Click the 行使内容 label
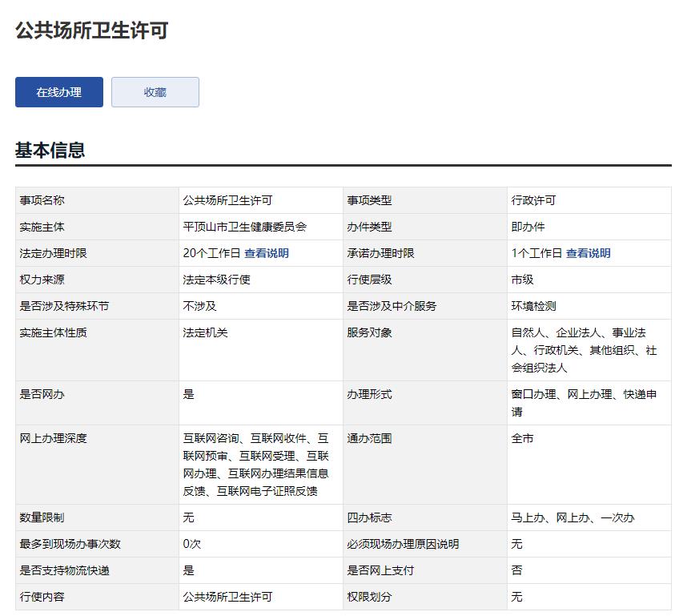This screenshot has width=679, height=616. (x=42, y=597)
